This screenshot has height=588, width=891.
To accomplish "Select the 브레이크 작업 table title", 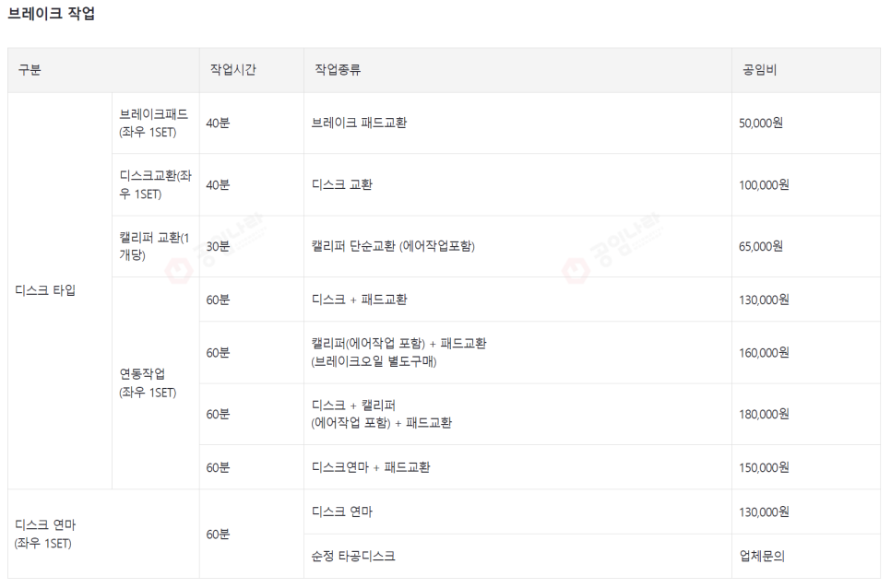I will (x=52, y=14).
